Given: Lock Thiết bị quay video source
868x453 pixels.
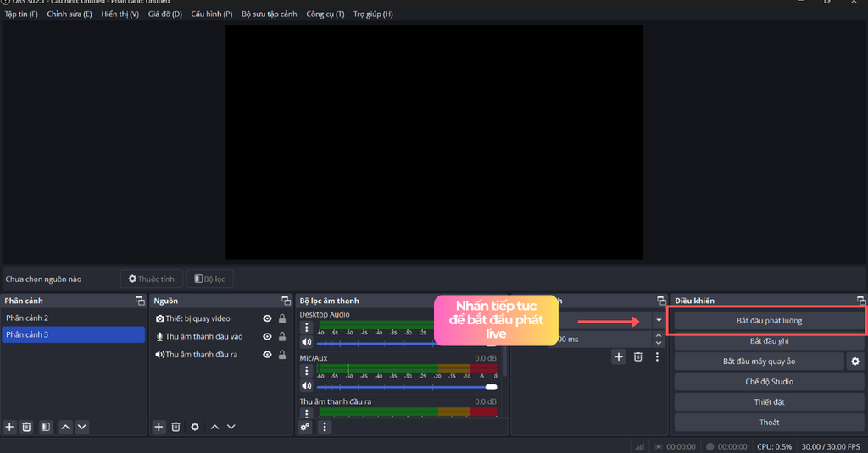Looking at the screenshot, I should point(282,318).
